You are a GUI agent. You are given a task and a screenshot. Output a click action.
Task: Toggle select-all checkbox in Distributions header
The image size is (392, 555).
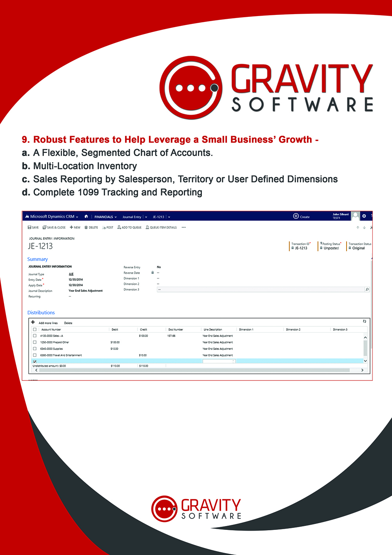coord(34,329)
